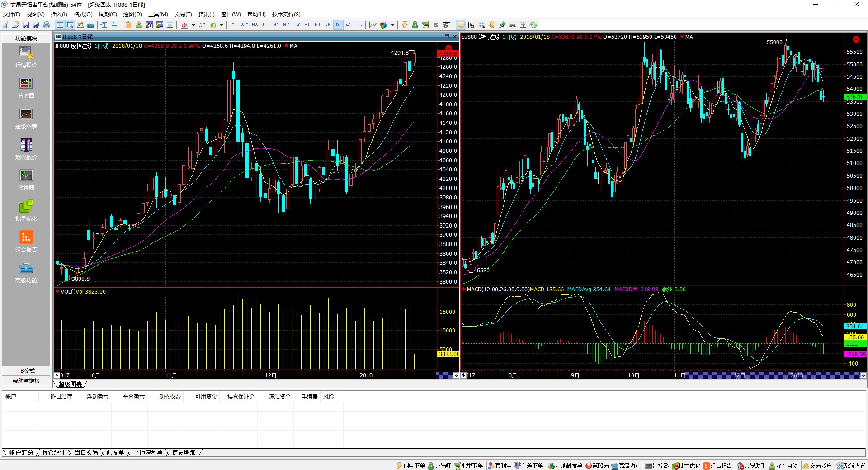Expand the chart type dropdown arrow
The width and height of the screenshot is (868, 470).
coord(193,25)
